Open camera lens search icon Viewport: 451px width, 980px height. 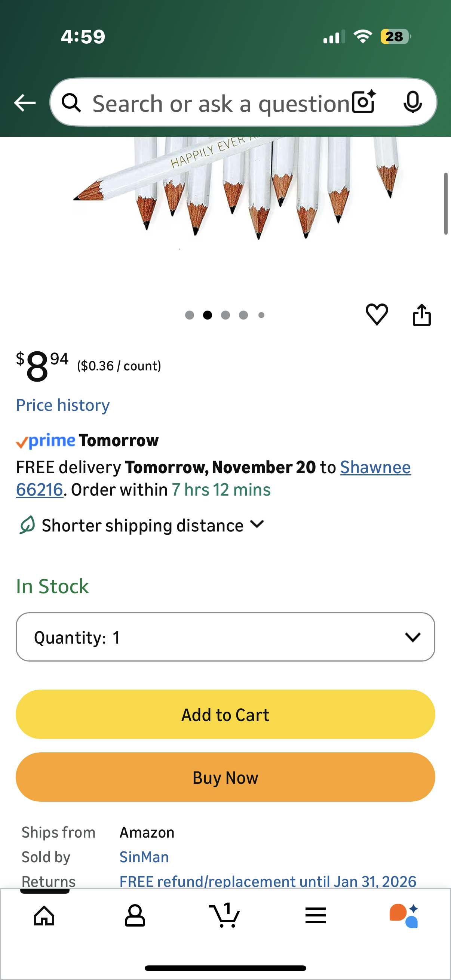(x=364, y=102)
